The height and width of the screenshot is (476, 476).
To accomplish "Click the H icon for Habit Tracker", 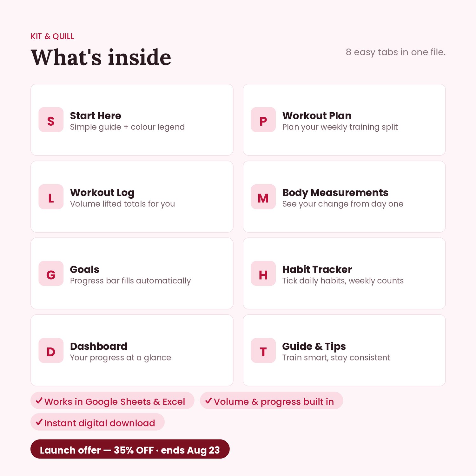I will pyautogui.click(x=263, y=274).
